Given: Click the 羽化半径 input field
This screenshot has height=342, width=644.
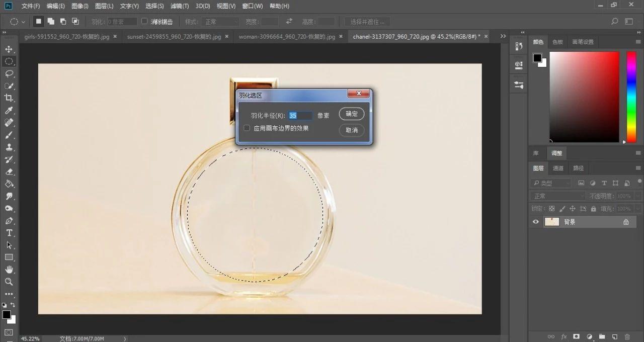Looking at the screenshot, I should click(300, 116).
